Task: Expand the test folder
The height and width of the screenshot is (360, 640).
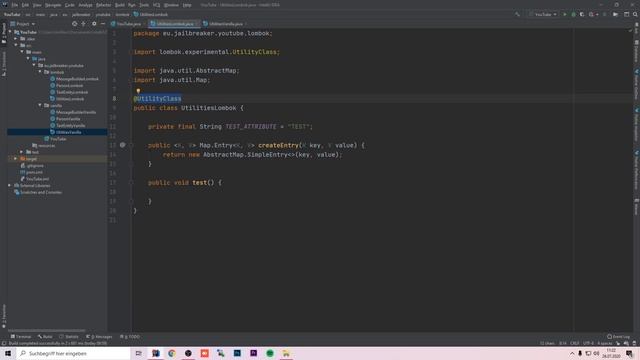Action: point(22,152)
